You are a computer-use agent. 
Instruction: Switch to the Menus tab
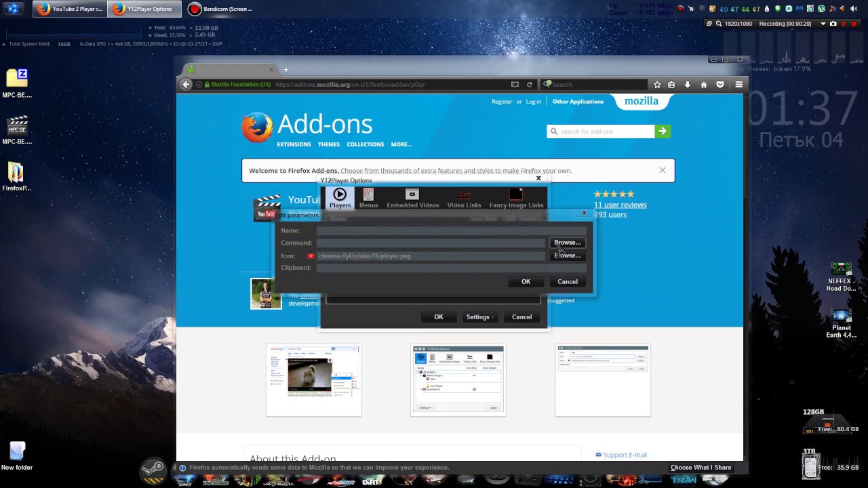(368, 198)
